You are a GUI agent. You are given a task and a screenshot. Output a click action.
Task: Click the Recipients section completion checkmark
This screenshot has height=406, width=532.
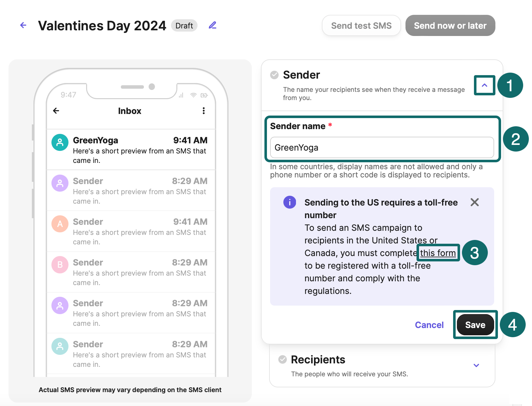click(282, 359)
